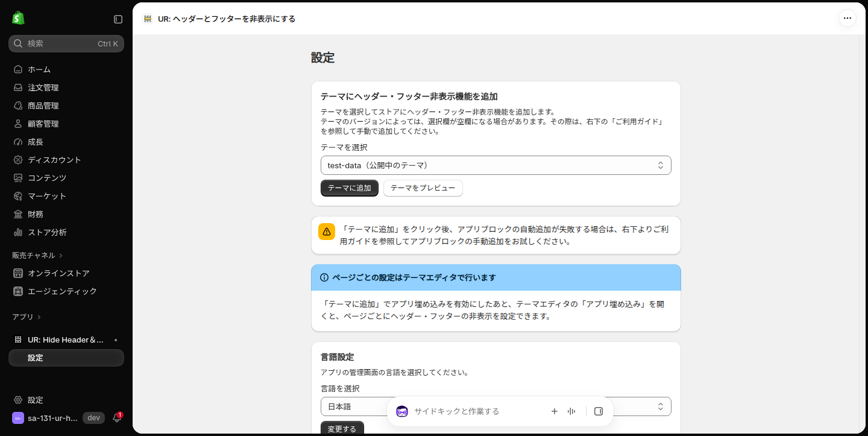Open 注文管理 in the sidebar
Viewport: 868px width, 436px height.
[x=66, y=87]
